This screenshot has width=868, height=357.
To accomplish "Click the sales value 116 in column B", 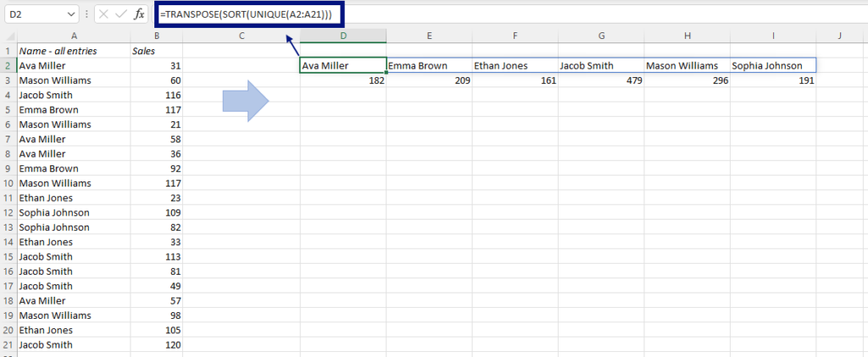I will pos(157,95).
